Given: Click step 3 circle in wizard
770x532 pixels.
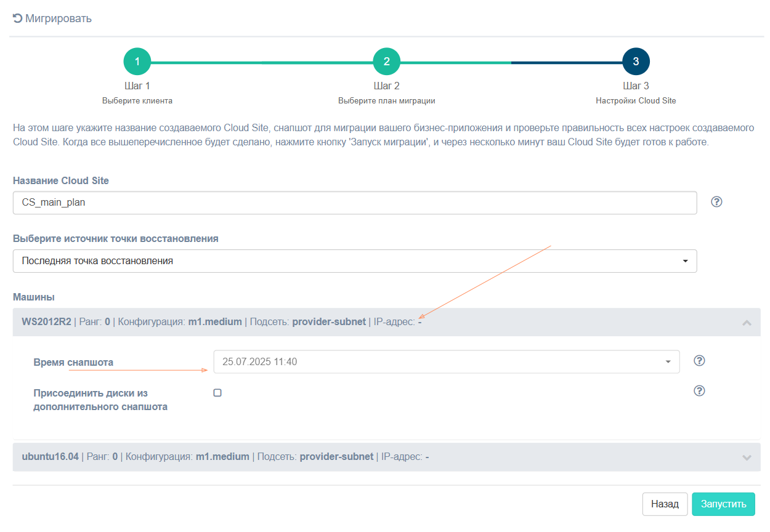Looking at the screenshot, I should pos(636,62).
